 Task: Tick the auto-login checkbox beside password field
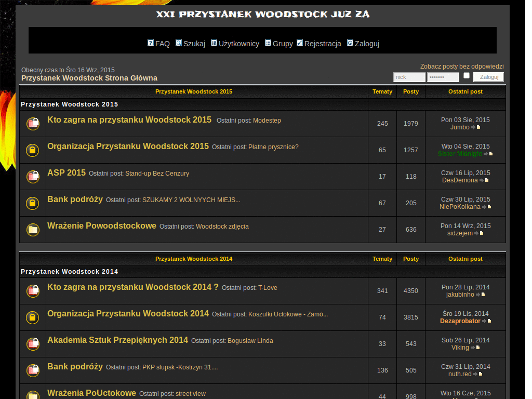pyautogui.click(x=467, y=76)
